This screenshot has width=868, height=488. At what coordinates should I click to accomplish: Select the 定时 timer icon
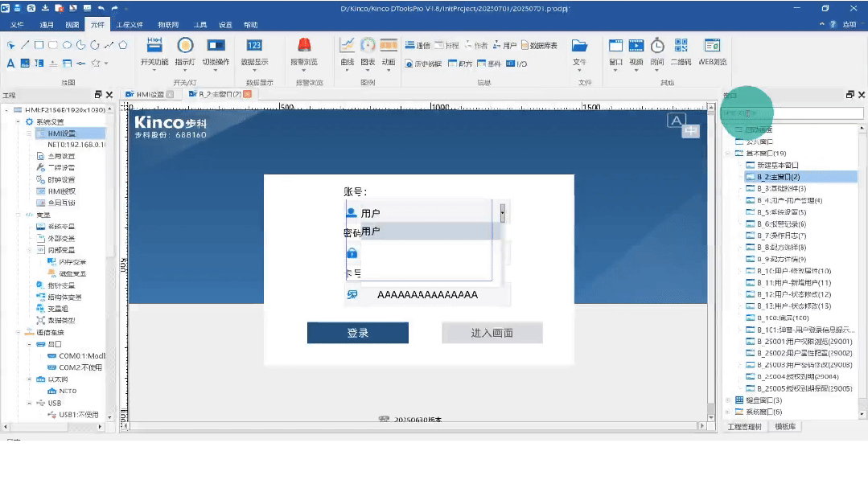[657, 47]
